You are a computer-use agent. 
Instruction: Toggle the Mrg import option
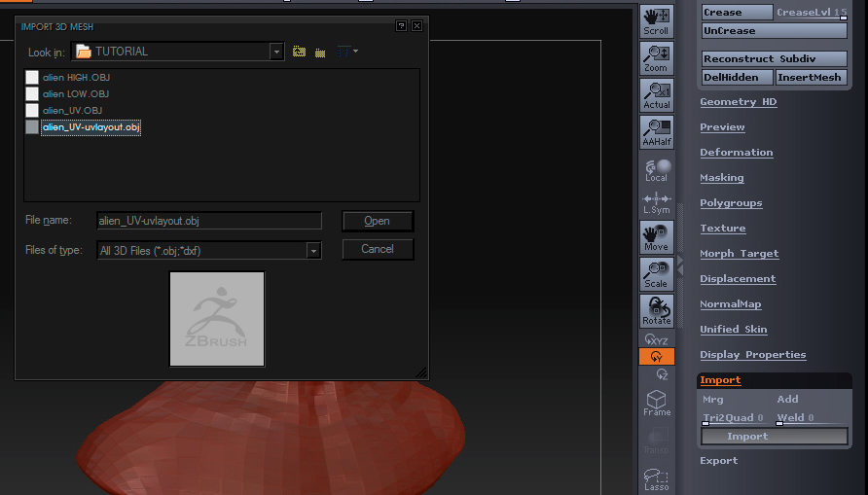coord(713,400)
